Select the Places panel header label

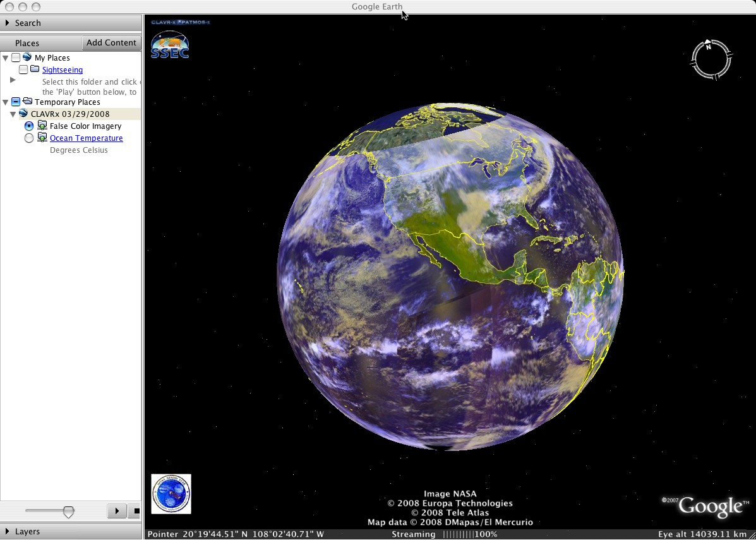(x=27, y=43)
